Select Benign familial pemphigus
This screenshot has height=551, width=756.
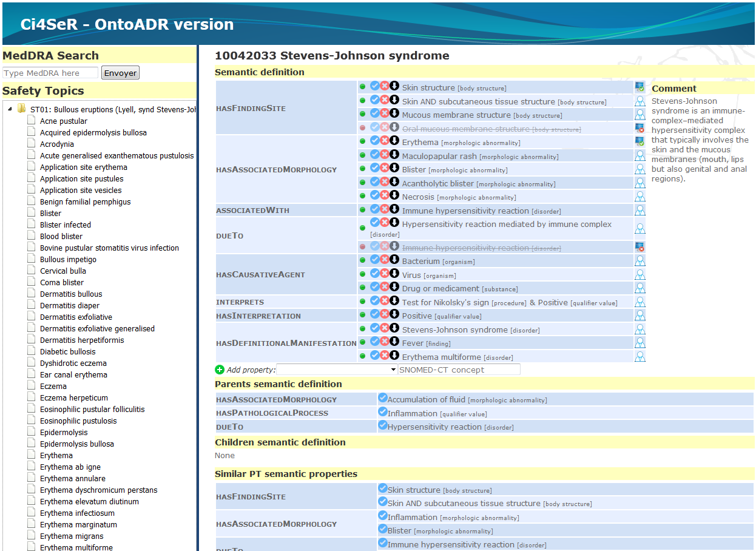[86, 201]
